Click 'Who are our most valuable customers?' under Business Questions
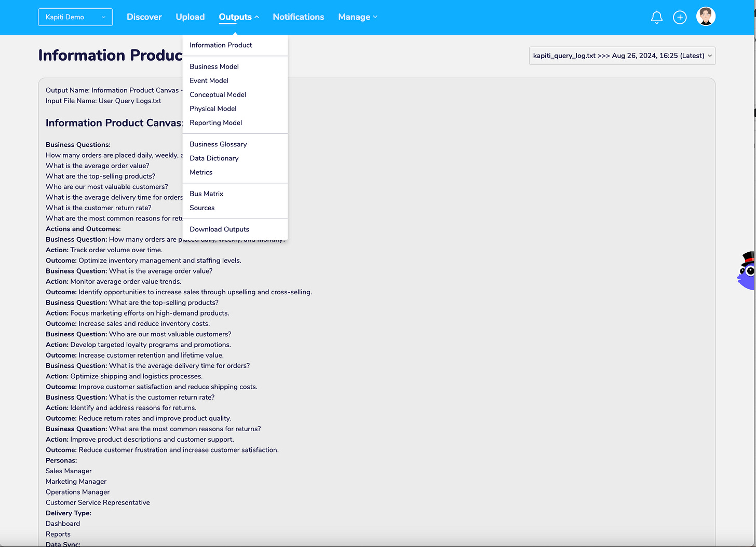 tap(106, 187)
